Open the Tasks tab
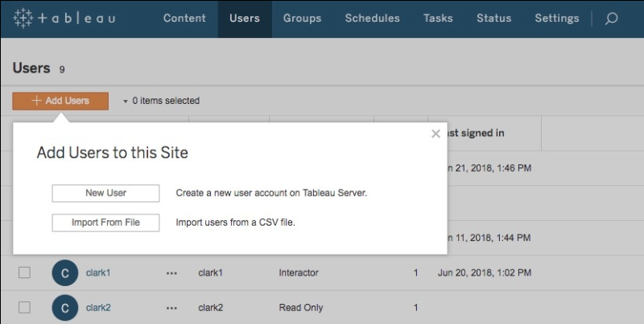This screenshot has width=644, height=324. 438,18
